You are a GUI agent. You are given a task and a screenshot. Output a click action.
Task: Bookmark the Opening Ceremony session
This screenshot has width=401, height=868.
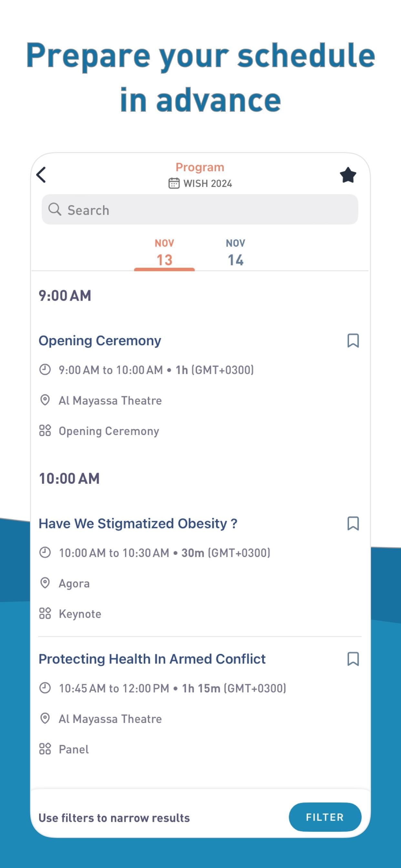click(353, 340)
